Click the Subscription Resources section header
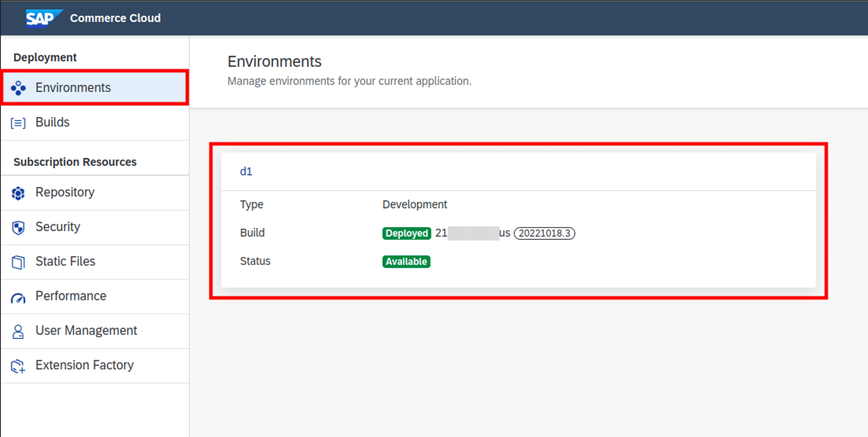The width and height of the screenshot is (868, 437). pyautogui.click(x=75, y=162)
